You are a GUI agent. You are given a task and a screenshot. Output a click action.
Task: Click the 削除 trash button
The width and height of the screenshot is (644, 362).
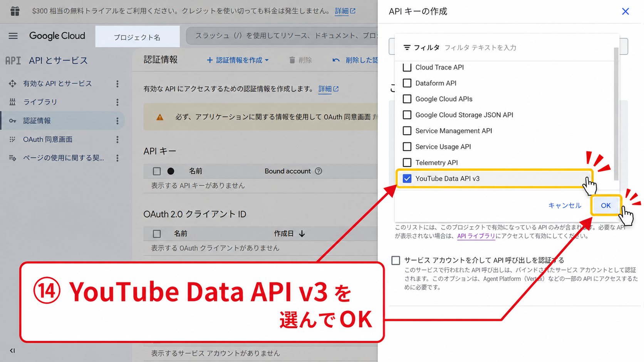tap(300, 60)
